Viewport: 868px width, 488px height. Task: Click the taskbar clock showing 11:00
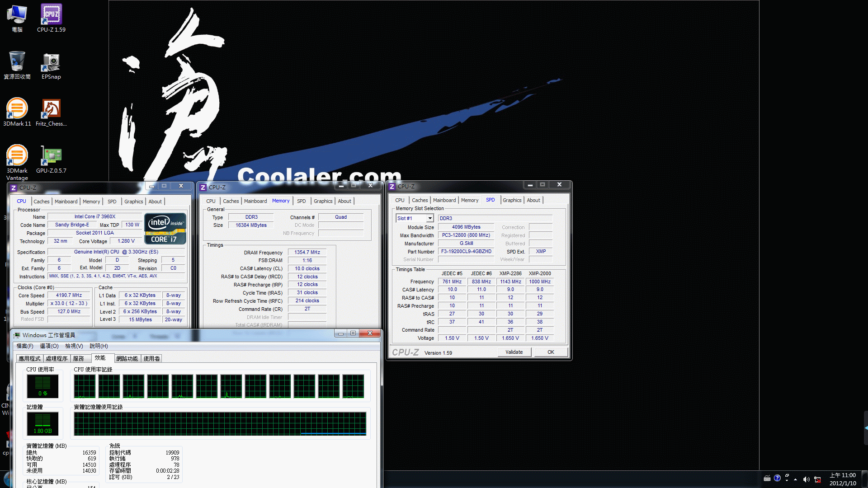pos(843,479)
